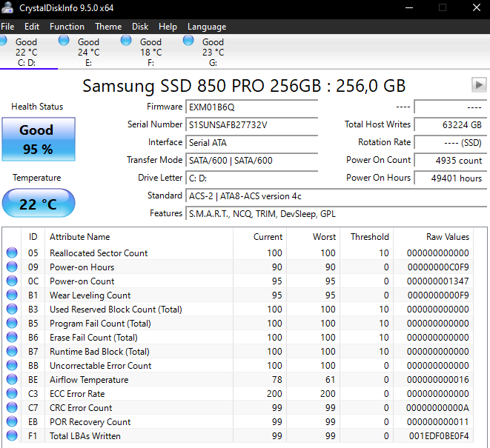Click the Good 95 % health status button
The width and height of the screenshot is (490, 448).
pos(39,139)
